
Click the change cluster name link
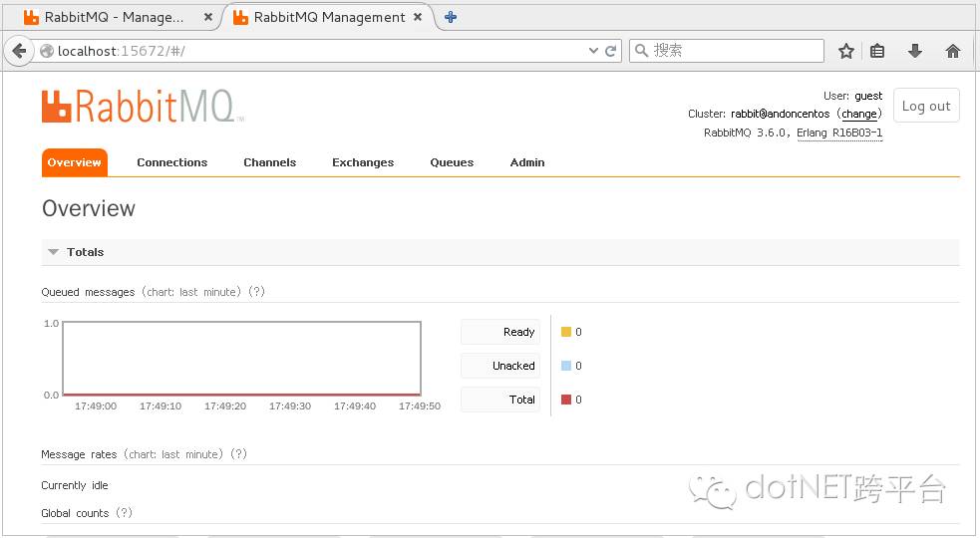point(859,114)
